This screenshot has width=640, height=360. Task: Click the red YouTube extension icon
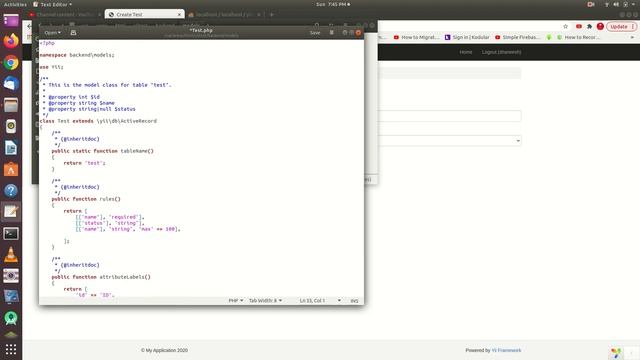tap(579, 27)
